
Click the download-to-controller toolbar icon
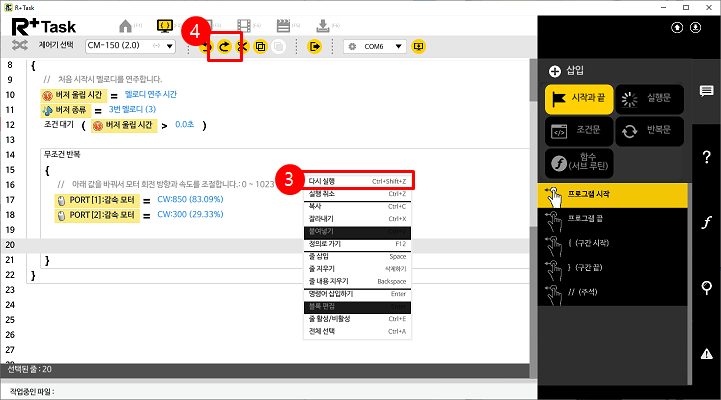coord(315,47)
